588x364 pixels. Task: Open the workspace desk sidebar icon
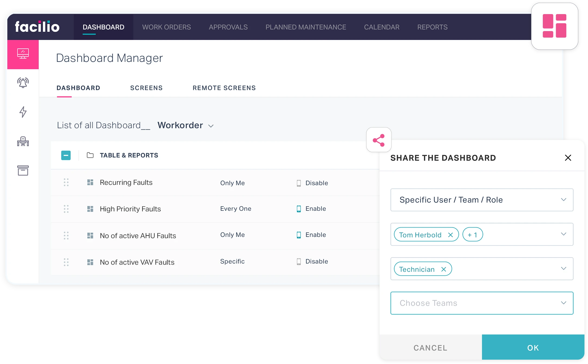click(23, 141)
